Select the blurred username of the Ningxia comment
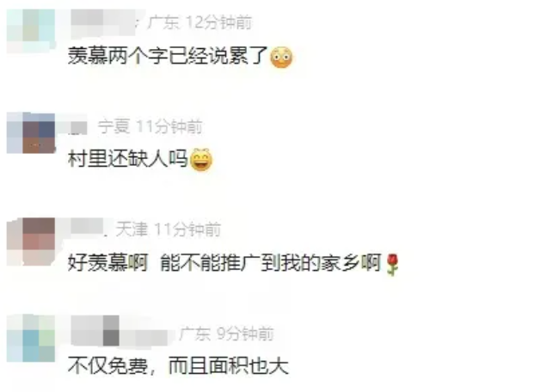Image resolution: width=534 pixels, height=392 pixels. click(78, 127)
